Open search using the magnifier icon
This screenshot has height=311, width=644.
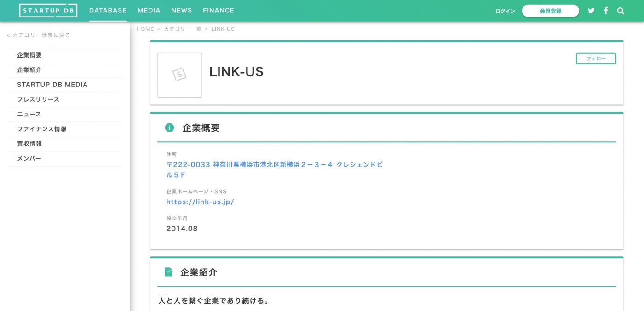(x=621, y=10)
